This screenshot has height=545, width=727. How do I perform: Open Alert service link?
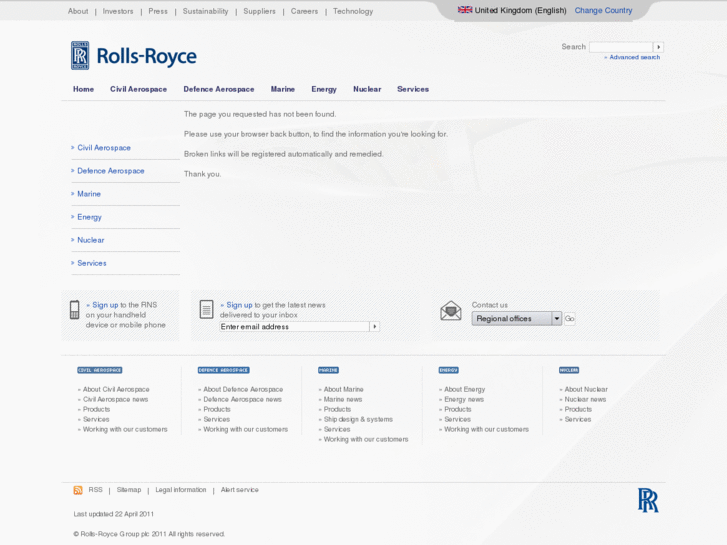tap(240, 490)
